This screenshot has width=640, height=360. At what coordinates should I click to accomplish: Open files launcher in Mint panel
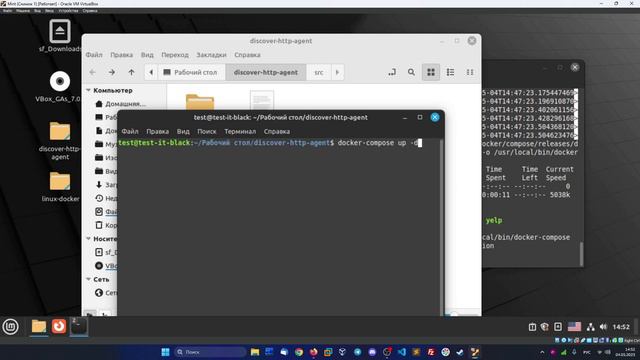(x=39, y=327)
